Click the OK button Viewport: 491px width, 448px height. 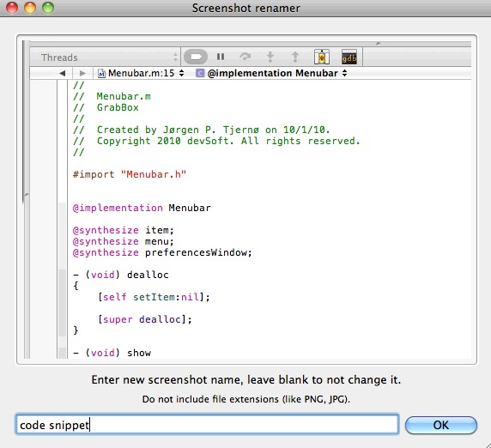tap(441, 425)
